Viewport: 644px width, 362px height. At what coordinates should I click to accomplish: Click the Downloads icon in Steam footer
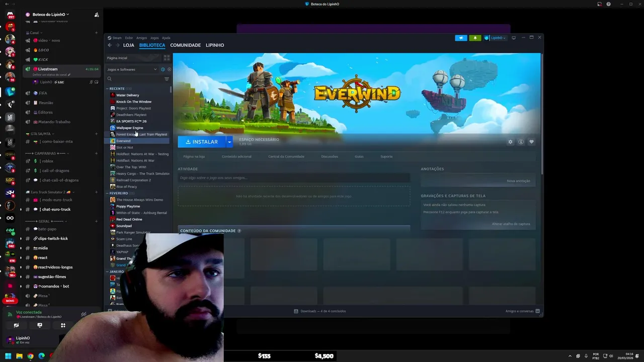point(296,311)
